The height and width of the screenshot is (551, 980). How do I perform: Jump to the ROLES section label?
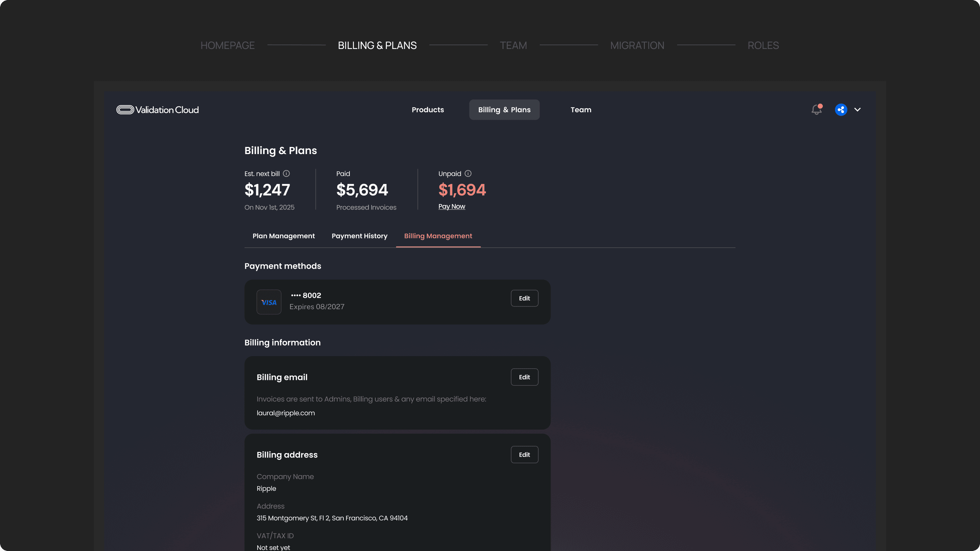pos(763,46)
